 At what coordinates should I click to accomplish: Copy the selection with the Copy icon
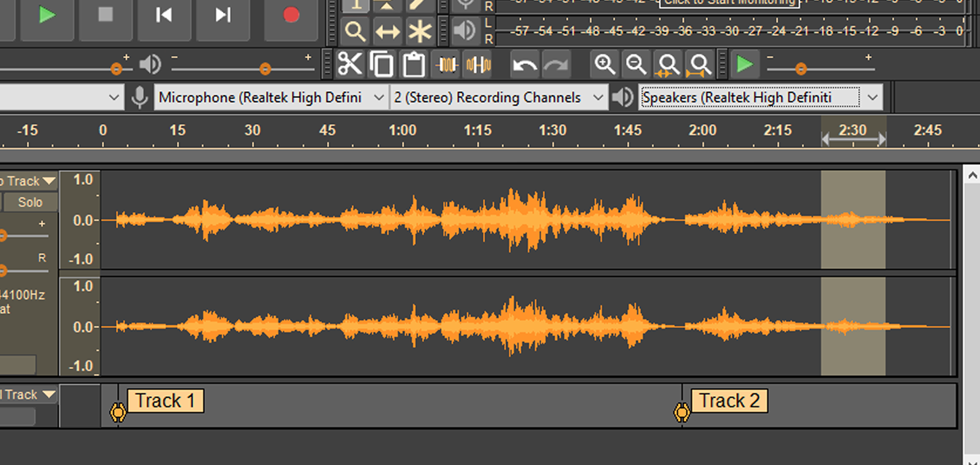(x=382, y=65)
